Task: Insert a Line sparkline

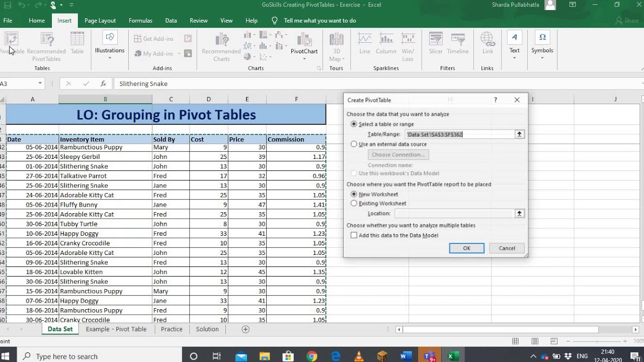Action: 365,44
